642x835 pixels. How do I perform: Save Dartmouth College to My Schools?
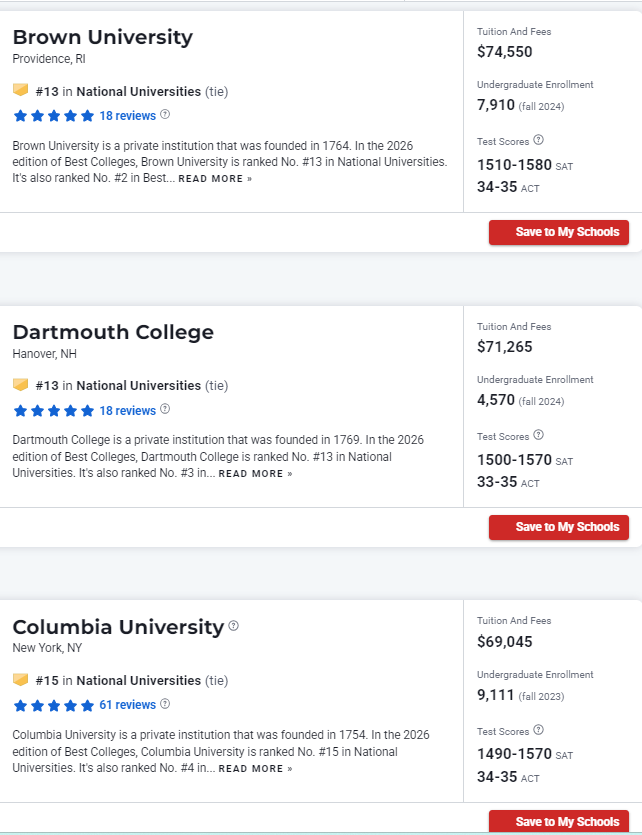coord(558,527)
